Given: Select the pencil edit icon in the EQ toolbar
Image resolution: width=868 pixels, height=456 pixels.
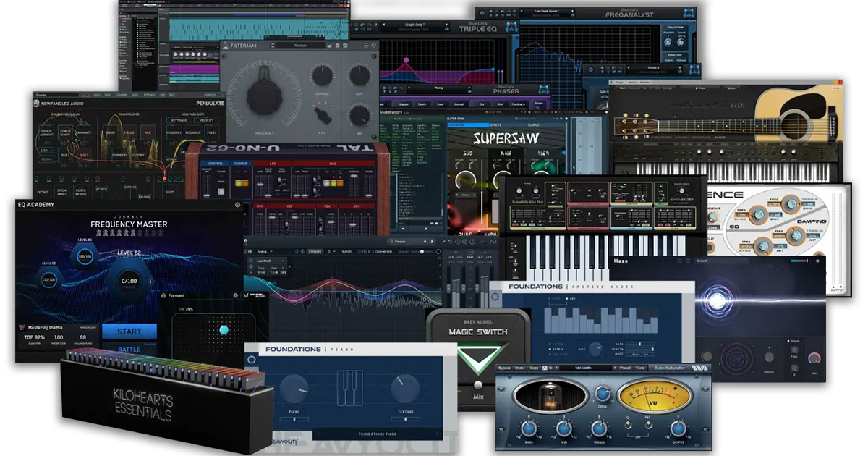Looking at the screenshot, I should coord(443,242).
